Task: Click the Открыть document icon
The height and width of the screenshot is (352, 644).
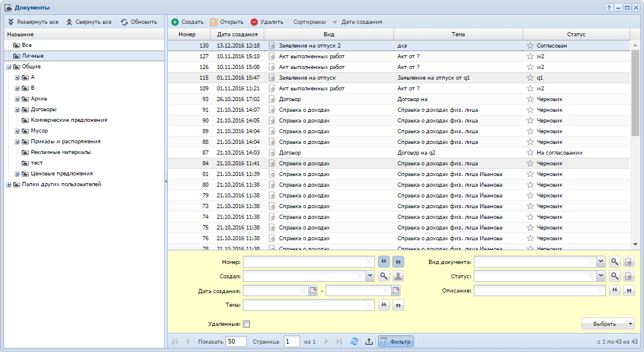Action: (214, 22)
